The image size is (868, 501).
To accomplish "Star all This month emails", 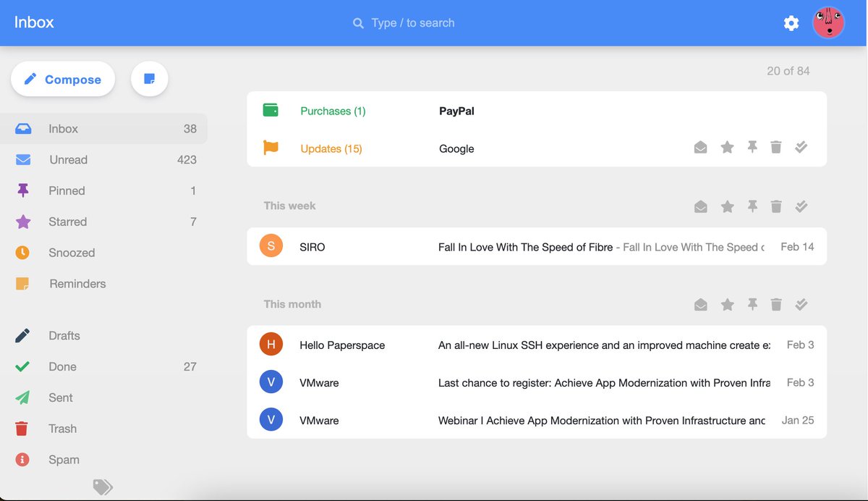I will point(727,305).
